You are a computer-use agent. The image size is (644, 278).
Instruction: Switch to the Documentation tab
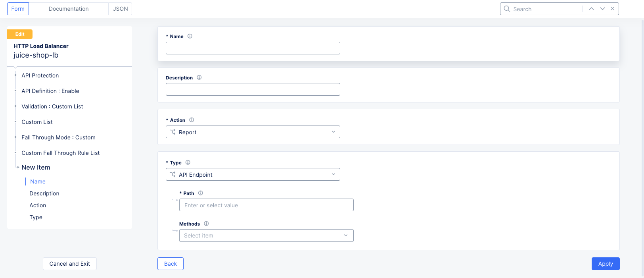pyautogui.click(x=69, y=9)
